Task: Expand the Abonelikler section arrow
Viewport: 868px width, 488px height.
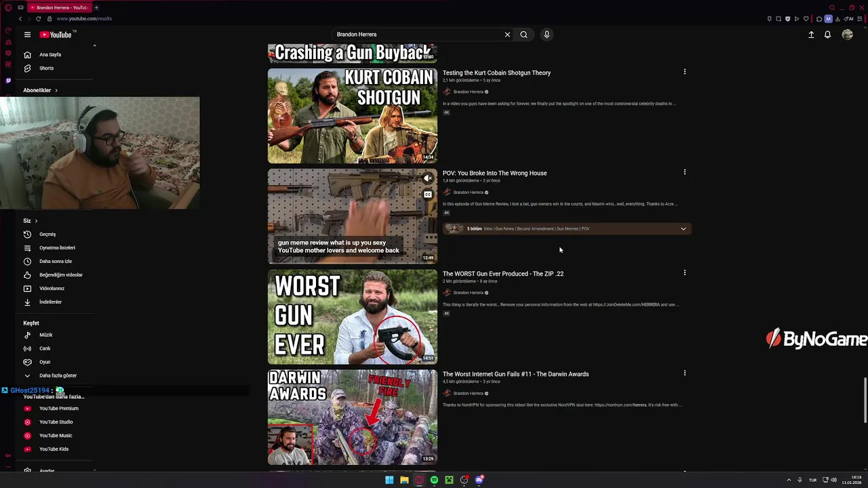Action: click(56, 90)
